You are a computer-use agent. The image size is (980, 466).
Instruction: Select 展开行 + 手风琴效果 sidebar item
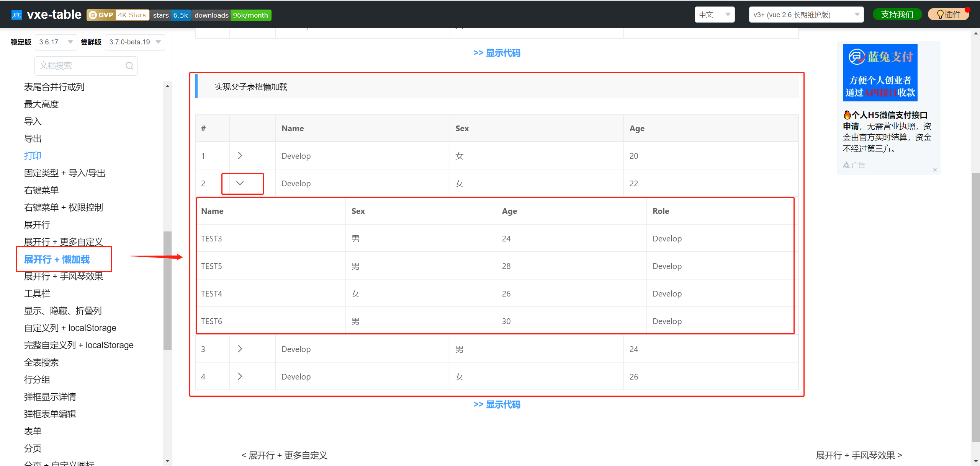[64, 276]
